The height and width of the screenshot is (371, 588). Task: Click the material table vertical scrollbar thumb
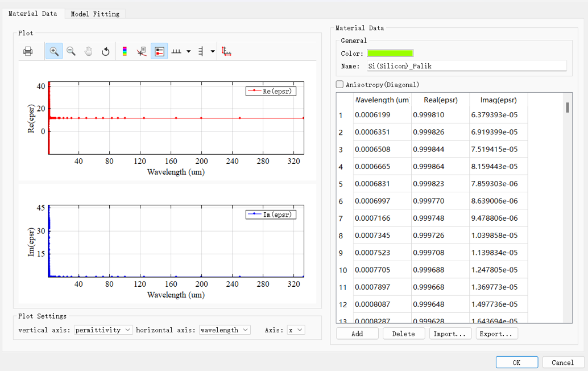[568, 108]
